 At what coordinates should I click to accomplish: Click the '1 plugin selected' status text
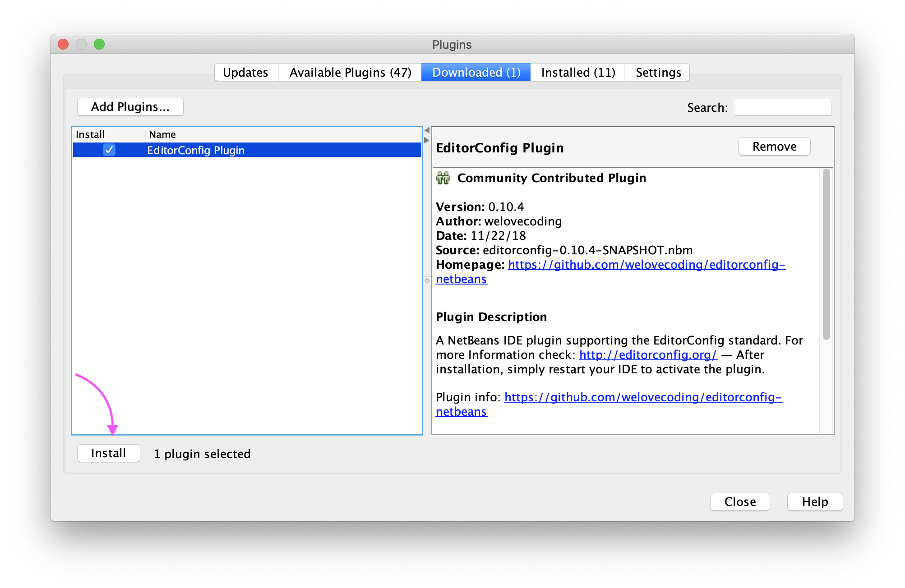202,454
